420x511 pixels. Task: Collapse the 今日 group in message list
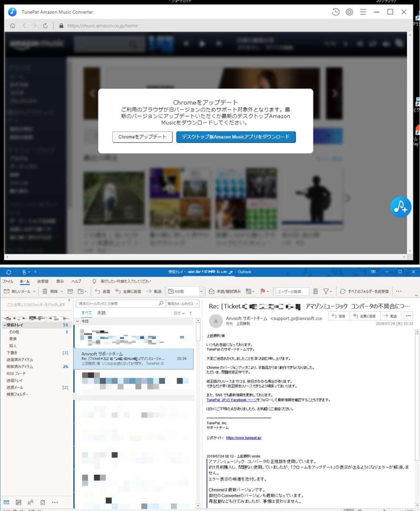(x=78, y=321)
